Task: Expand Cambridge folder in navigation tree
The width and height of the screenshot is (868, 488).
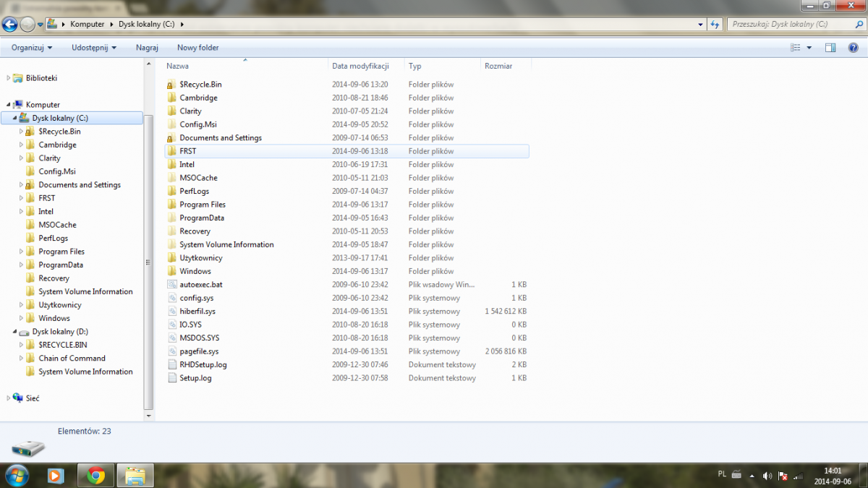Action: coord(21,145)
